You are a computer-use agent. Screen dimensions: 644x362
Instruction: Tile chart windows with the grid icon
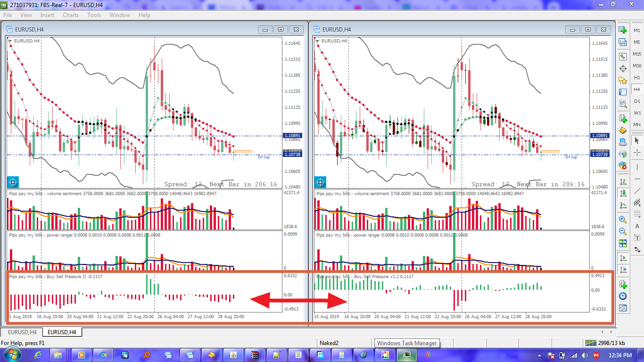(623, 243)
